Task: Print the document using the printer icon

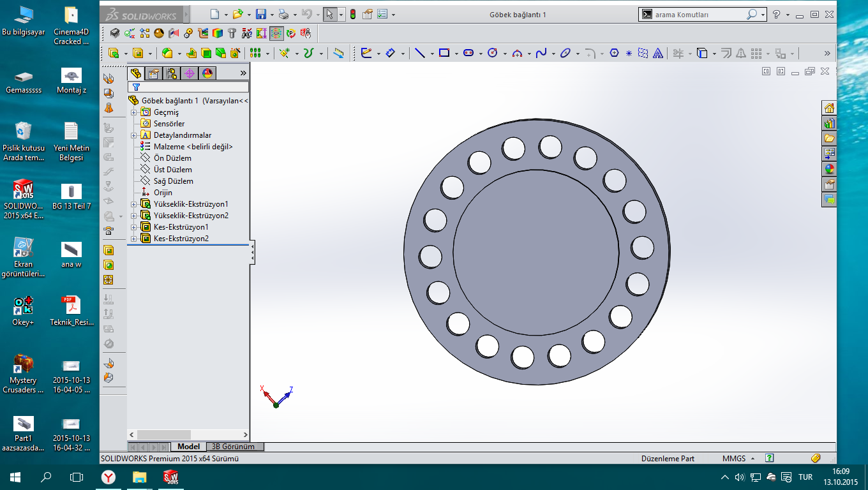Action: pos(283,14)
